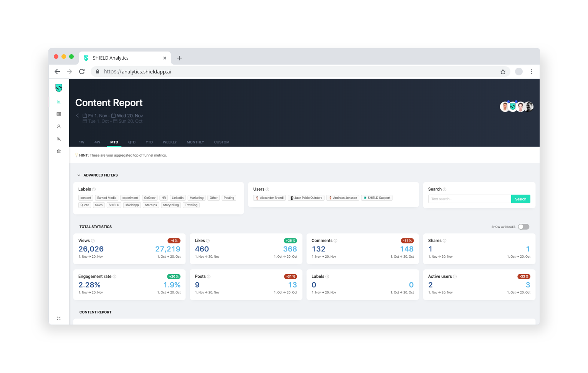Toggle the Earned Media label filter

pos(107,198)
